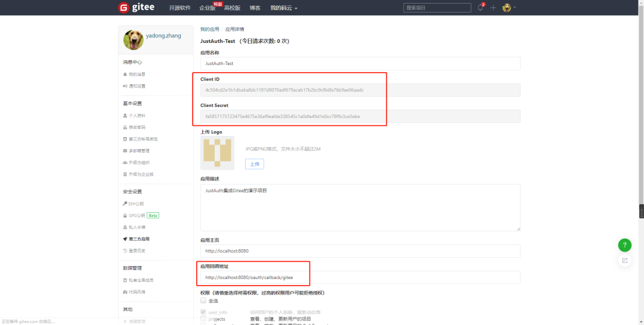Image resolution: width=644 pixels, height=325 pixels.
Task: Open the 博客 menu item
Action: coord(255,8)
